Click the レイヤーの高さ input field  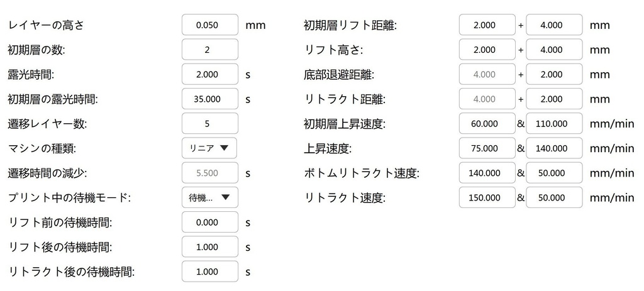pos(209,25)
